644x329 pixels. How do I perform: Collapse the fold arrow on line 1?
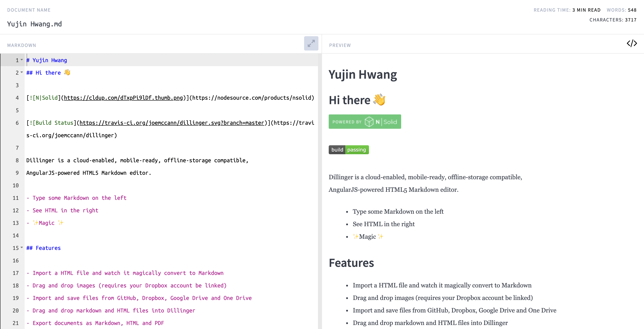pos(22,60)
